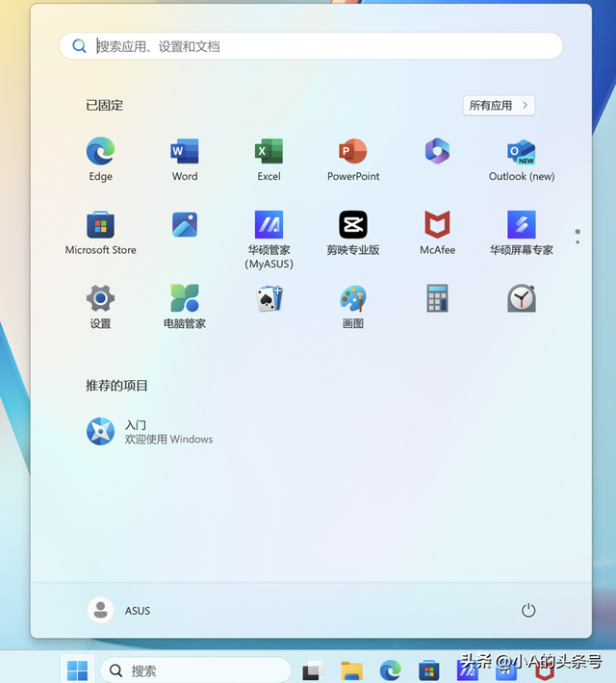The height and width of the screenshot is (683, 616).
Task: Open the Edge browser pinned app
Action: pyautogui.click(x=101, y=159)
